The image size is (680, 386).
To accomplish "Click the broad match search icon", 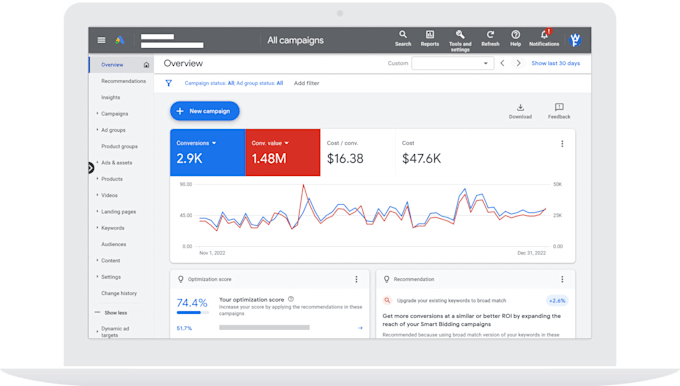I will tap(387, 300).
